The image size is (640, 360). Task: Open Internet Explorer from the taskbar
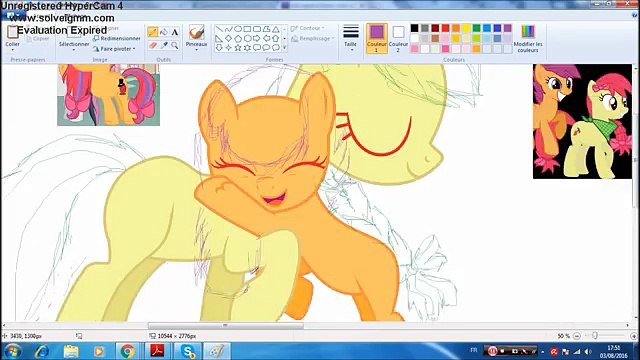42,351
